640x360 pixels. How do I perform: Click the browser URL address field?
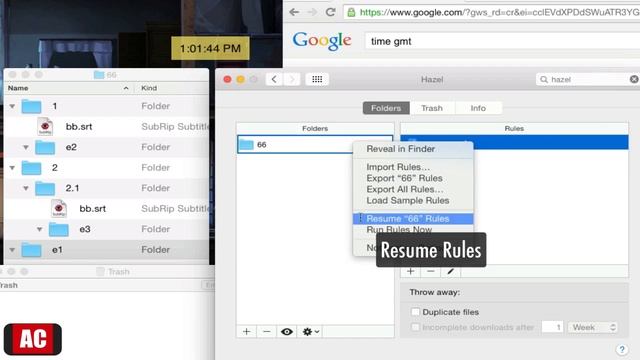[x=492, y=12]
